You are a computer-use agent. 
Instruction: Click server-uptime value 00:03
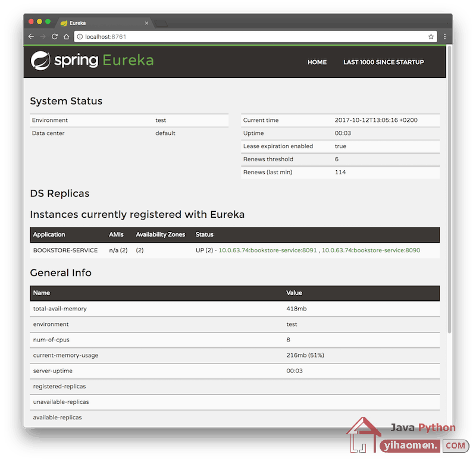coord(295,371)
